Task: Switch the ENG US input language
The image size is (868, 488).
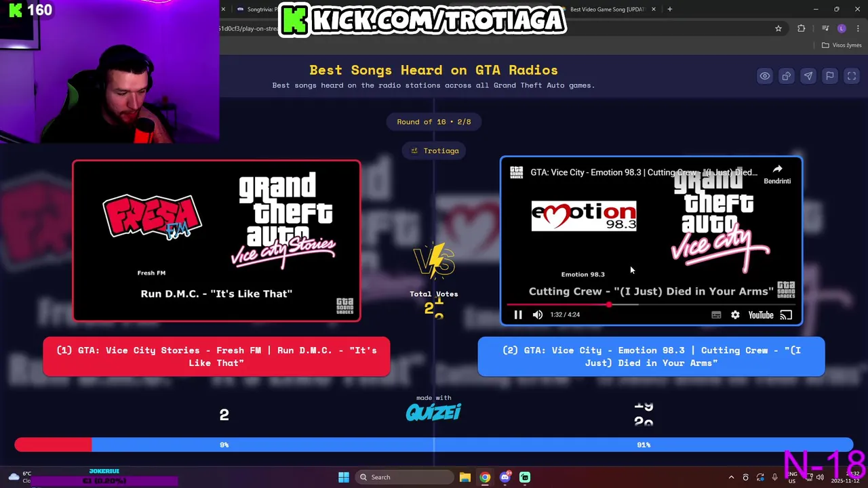Action: point(792,477)
